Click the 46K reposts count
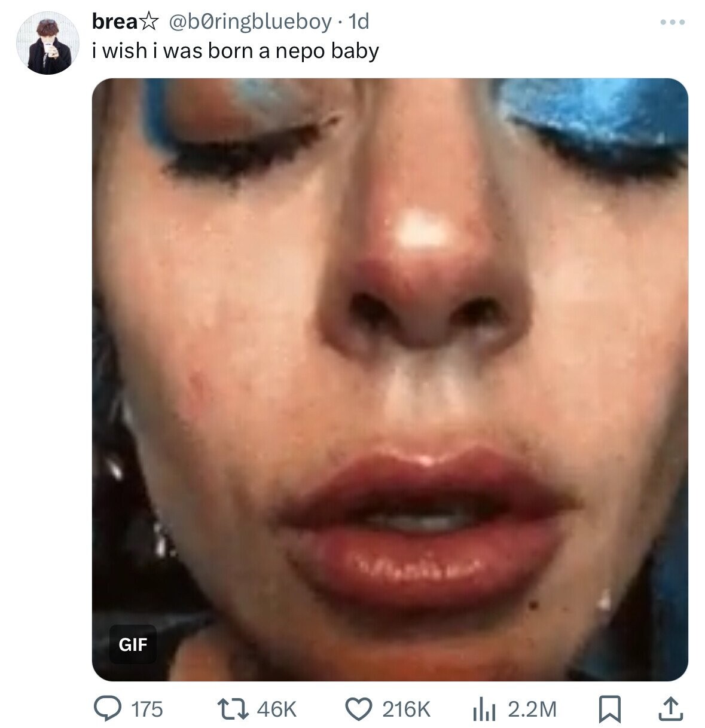The image size is (705, 728). [x=276, y=709]
